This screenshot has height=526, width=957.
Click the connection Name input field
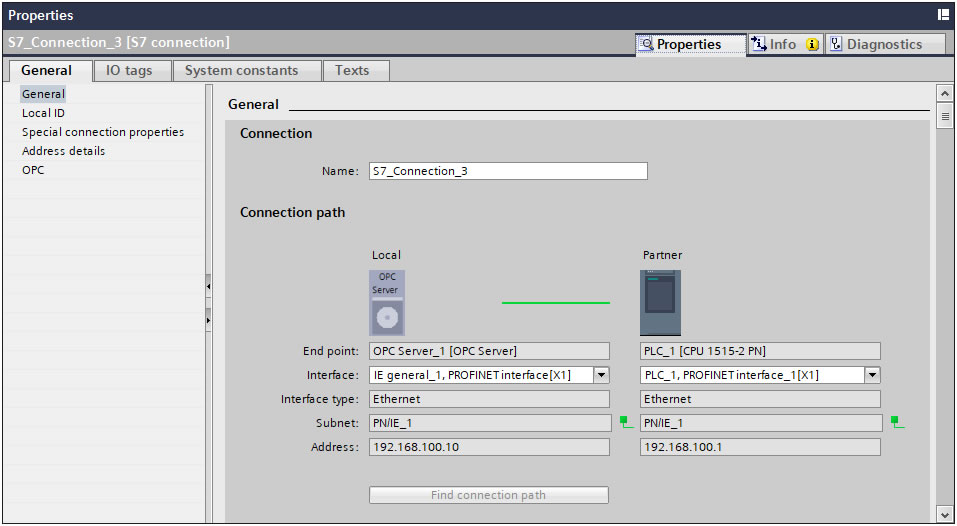(508, 171)
